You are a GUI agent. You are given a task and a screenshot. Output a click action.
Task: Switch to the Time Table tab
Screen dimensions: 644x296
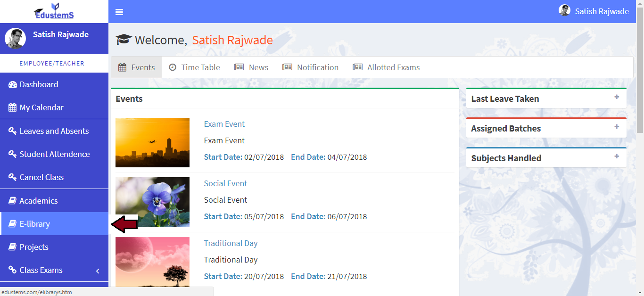194,67
